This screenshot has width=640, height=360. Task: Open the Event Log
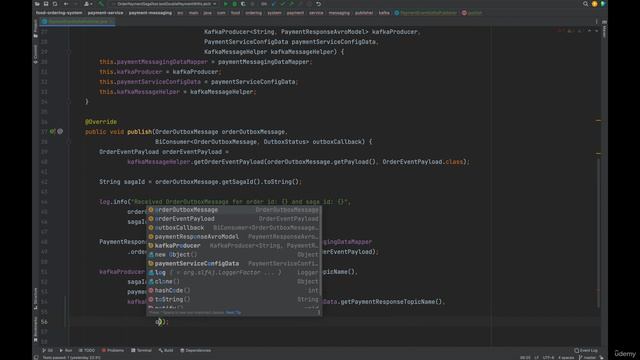(586, 350)
